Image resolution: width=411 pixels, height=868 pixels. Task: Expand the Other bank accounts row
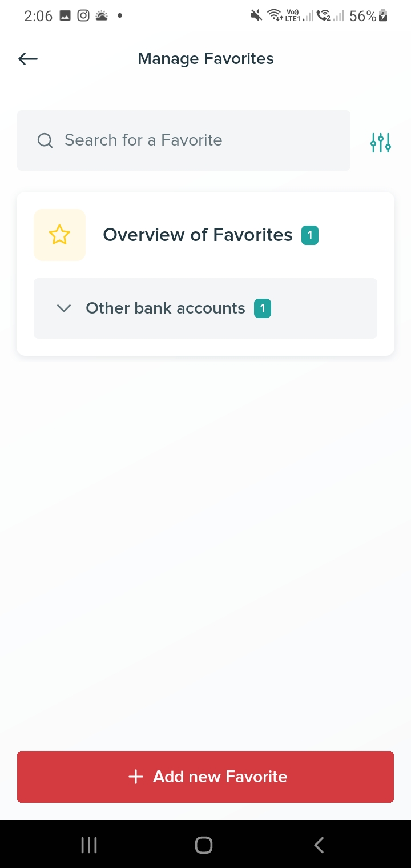pyautogui.click(x=205, y=308)
